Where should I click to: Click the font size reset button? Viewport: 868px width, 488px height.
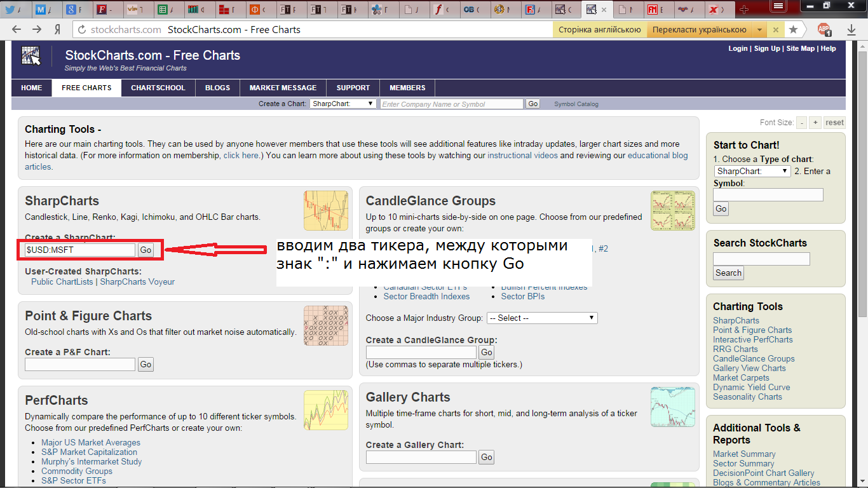[834, 123]
